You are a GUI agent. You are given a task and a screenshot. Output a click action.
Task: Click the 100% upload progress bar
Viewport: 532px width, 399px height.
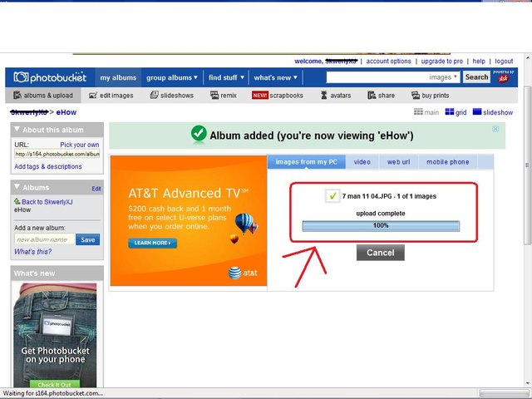(x=381, y=226)
